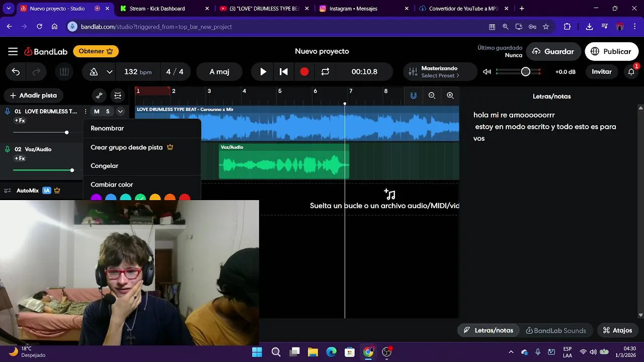644x362 pixels.
Task: Pick the red track color
Action: point(185,198)
